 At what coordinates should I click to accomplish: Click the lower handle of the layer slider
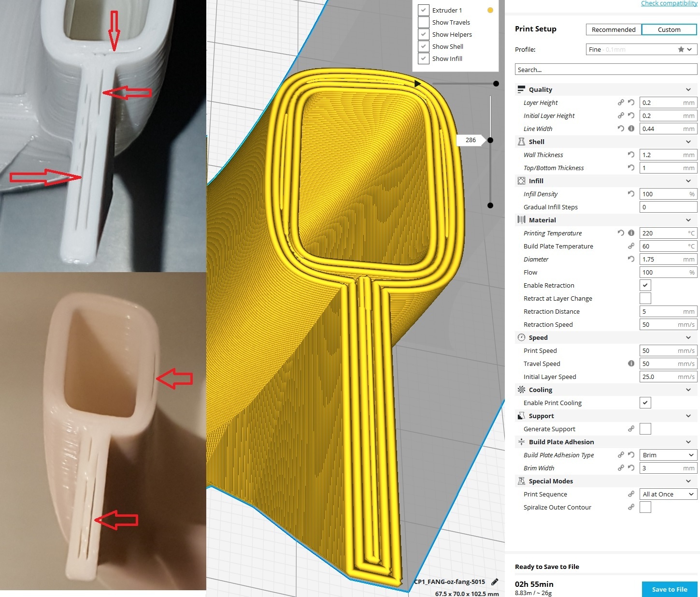490,205
